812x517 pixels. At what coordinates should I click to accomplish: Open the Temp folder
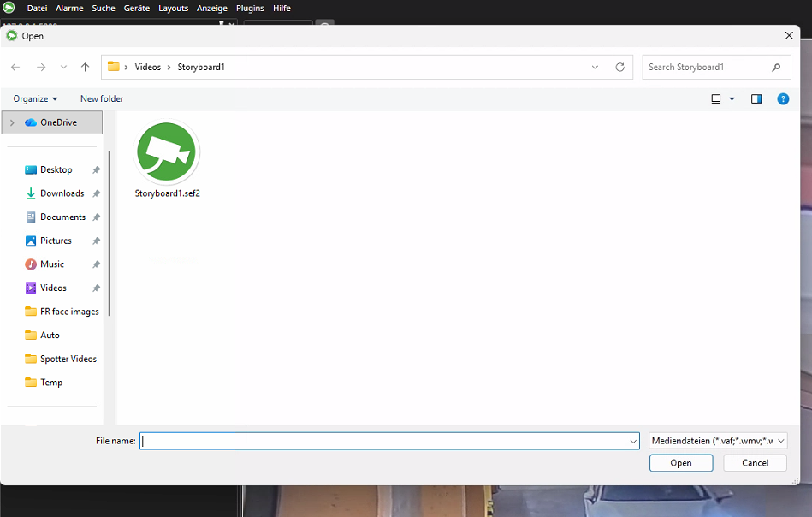[x=50, y=383]
